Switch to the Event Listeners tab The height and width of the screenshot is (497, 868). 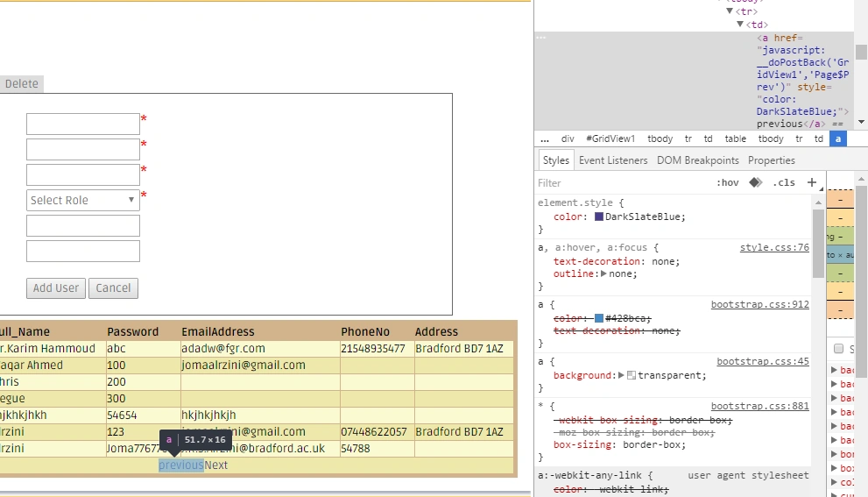click(613, 160)
